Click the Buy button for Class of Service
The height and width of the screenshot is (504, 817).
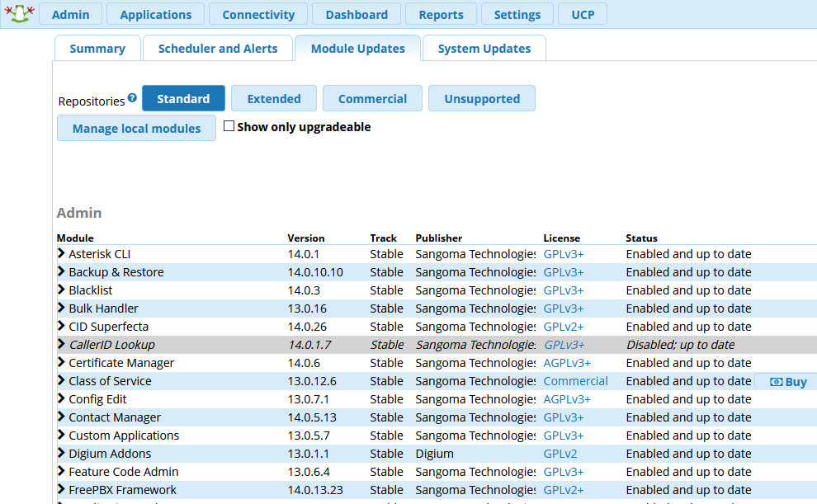tap(788, 382)
